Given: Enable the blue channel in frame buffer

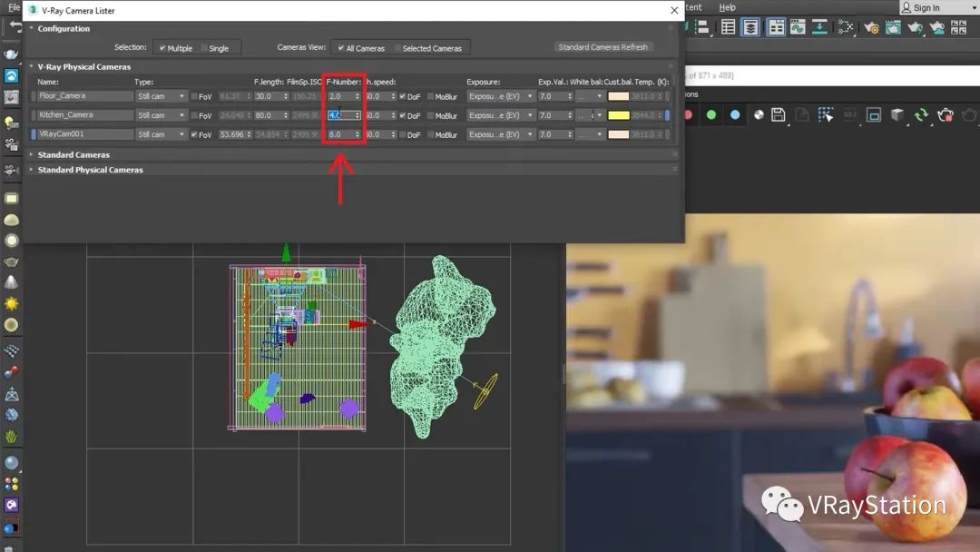Looking at the screenshot, I should [x=734, y=114].
